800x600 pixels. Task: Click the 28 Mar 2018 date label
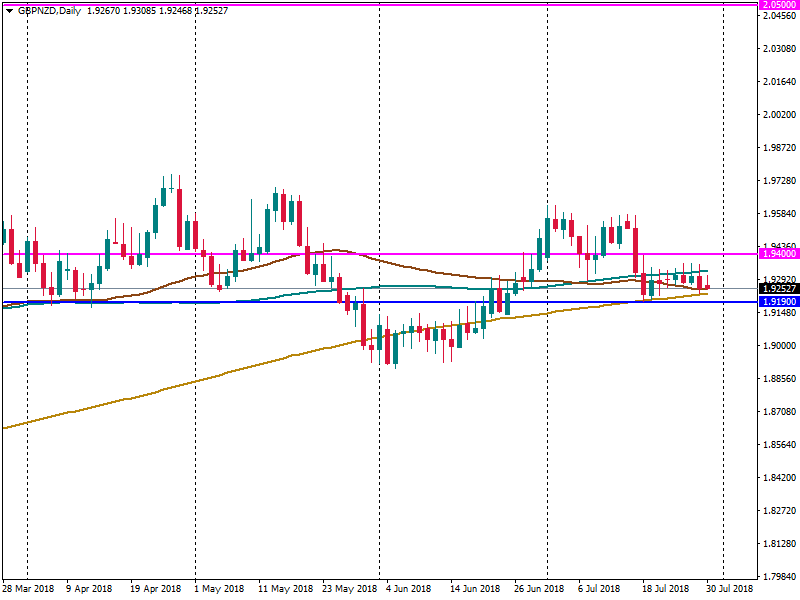[27, 589]
